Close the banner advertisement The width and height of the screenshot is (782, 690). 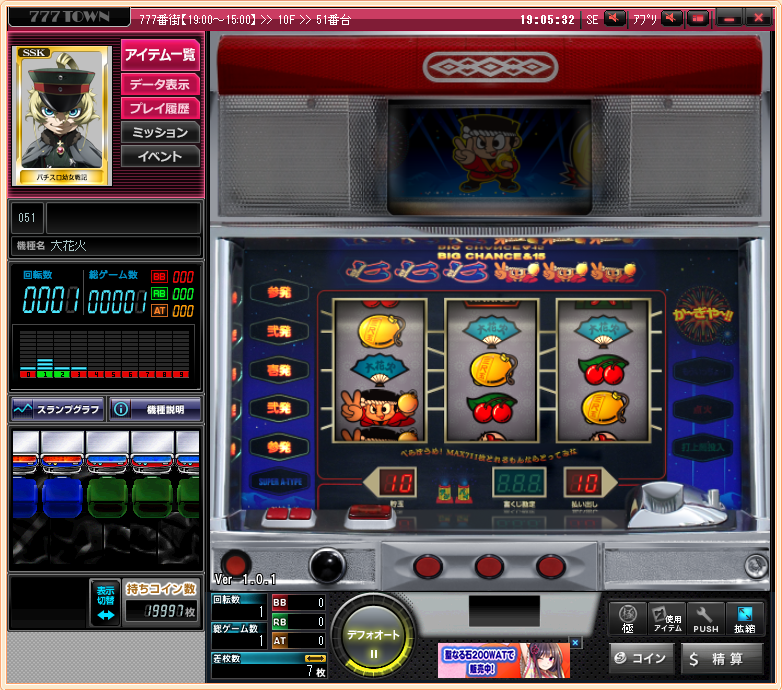[x=575, y=643]
